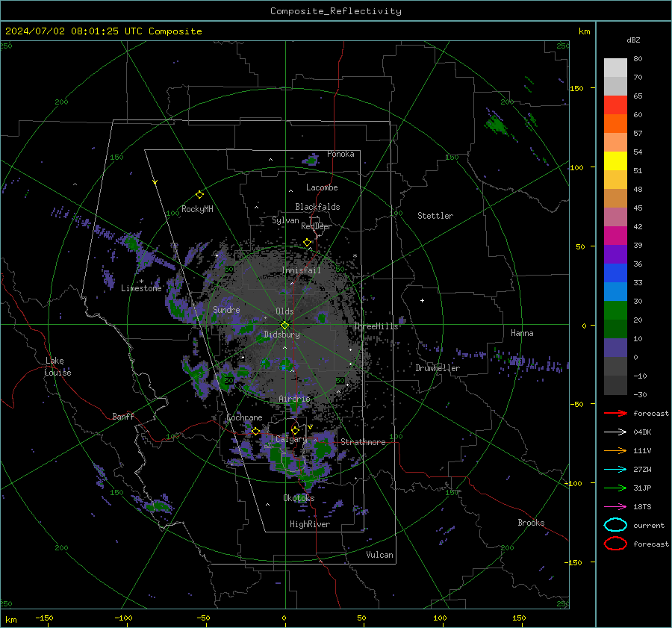Click the yellow diamond marker near RedDeer
This screenshot has width=672, height=628.
[x=307, y=243]
